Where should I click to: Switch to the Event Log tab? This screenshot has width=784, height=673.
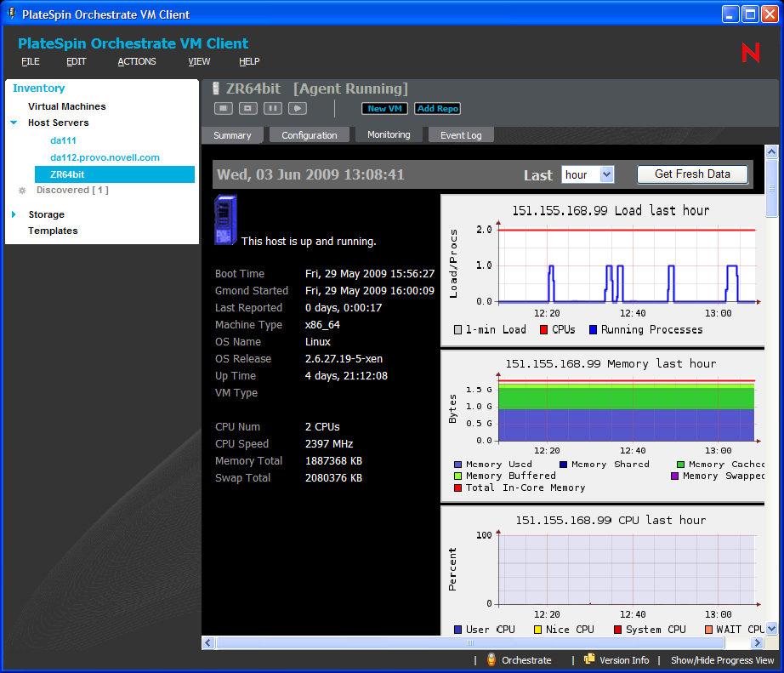461,135
